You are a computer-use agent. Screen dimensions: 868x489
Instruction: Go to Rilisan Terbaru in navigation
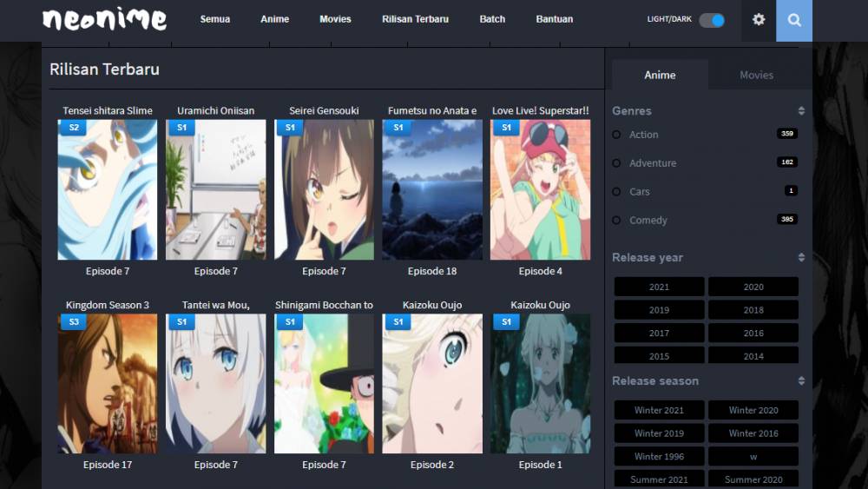tap(415, 19)
